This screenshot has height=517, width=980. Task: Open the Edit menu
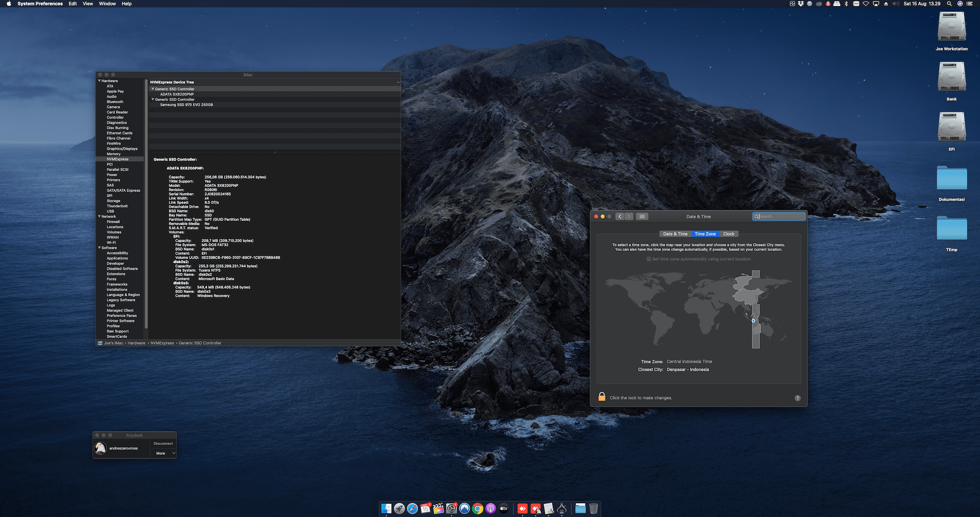tap(73, 4)
